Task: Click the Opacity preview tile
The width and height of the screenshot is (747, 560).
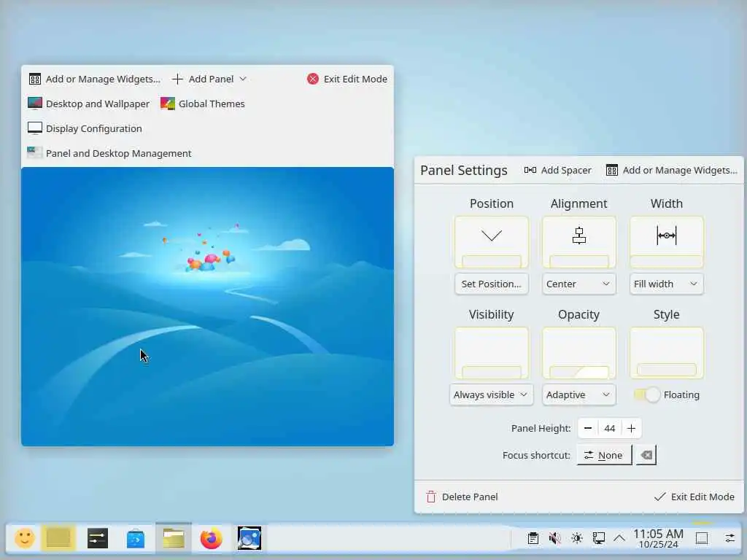Action: coord(578,354)
